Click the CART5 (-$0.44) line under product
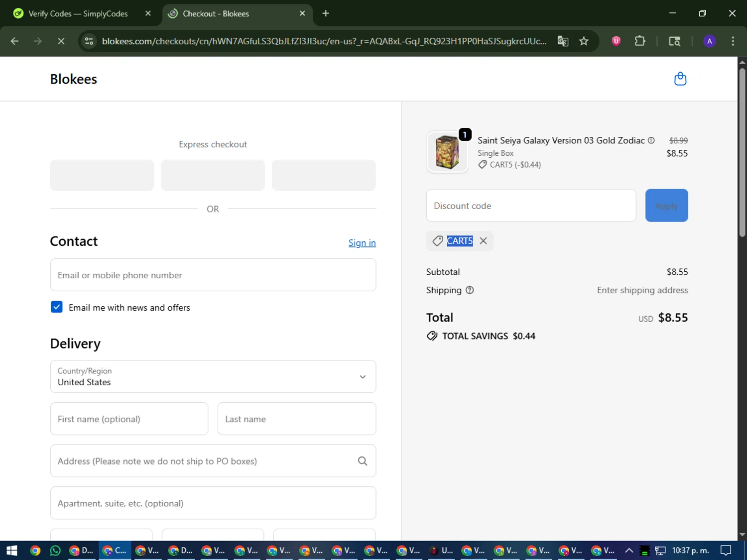 point(509,165)
